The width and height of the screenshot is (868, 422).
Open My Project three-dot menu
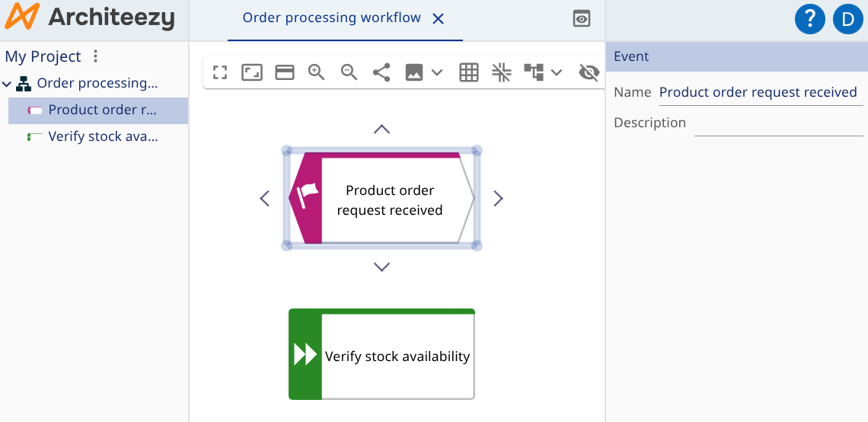point(95,56)
